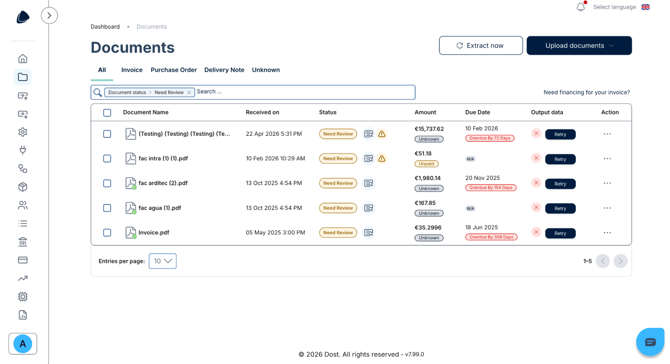The image size is (670, 364).
Task: Open the Entries per page dropdown
Action: (x=162, y=261)
